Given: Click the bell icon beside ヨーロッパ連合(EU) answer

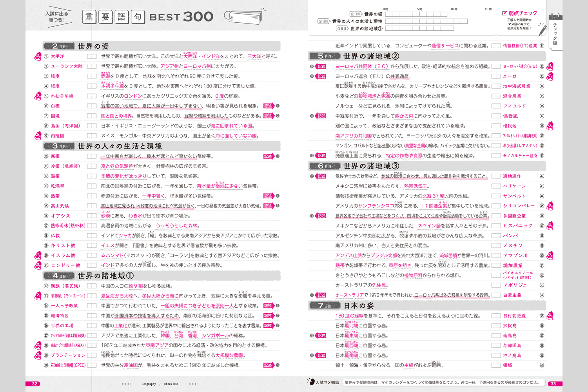Looking at the screenshot, I should coord(550,66).
